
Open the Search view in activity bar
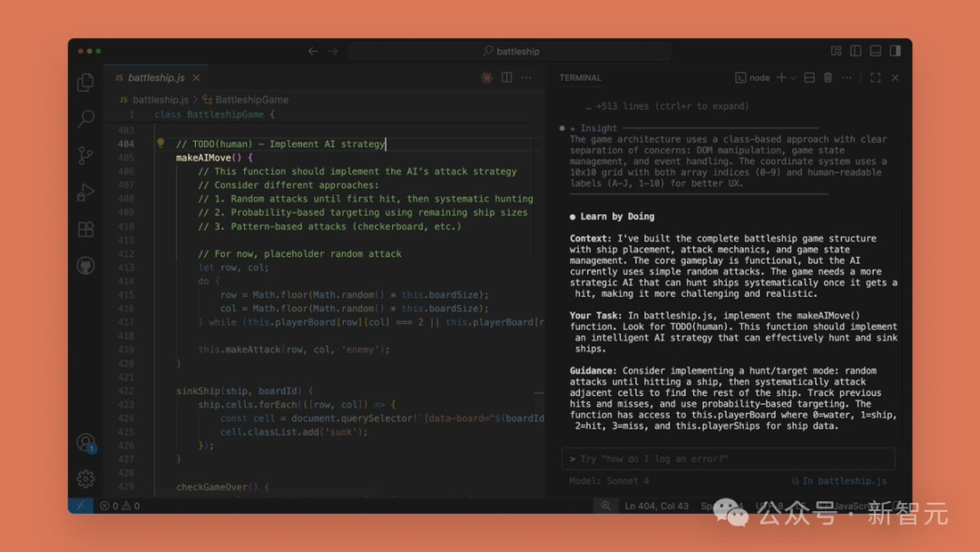[85, 118]
